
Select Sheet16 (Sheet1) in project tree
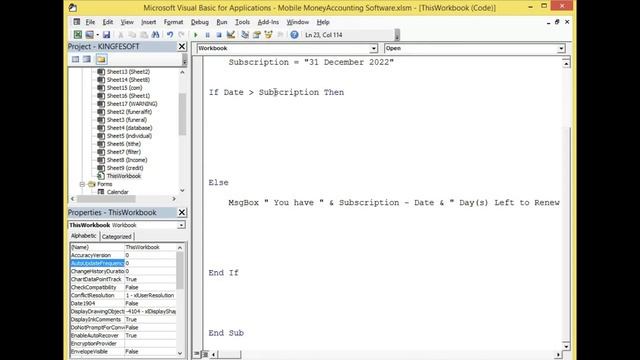pos(128,96)
